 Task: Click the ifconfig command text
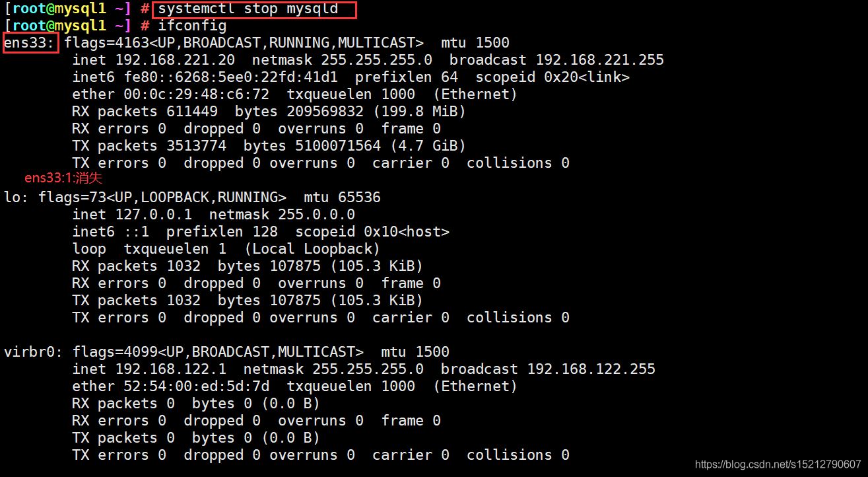pos(191,26)
